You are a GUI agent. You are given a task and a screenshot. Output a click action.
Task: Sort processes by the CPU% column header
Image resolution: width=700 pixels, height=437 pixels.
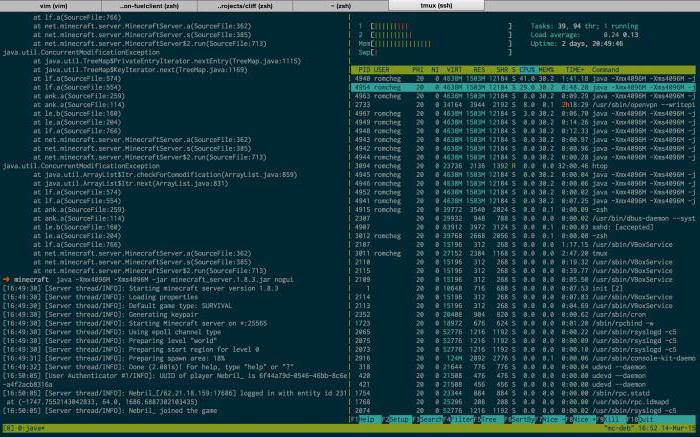tap(528, 68)
